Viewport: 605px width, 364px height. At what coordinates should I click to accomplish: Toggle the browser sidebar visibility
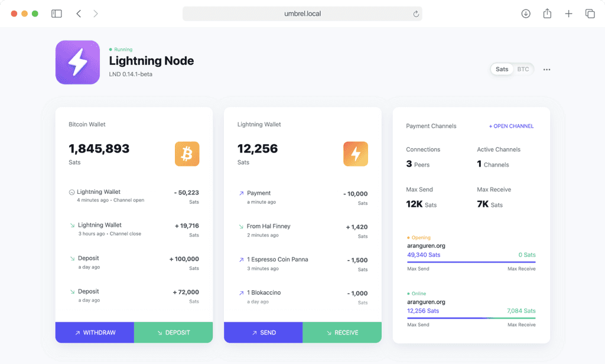pyautogui.click(x=56, y=13)
